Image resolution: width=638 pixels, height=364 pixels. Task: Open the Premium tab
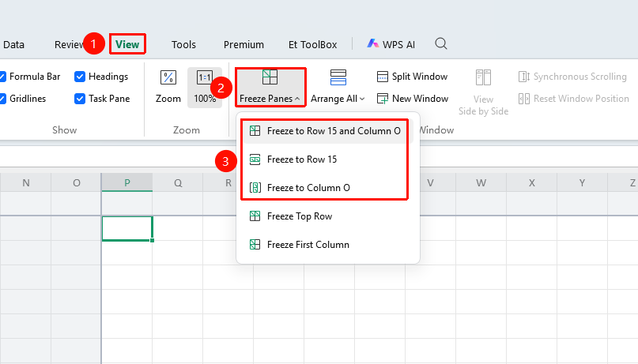click(x=243, y=44)
